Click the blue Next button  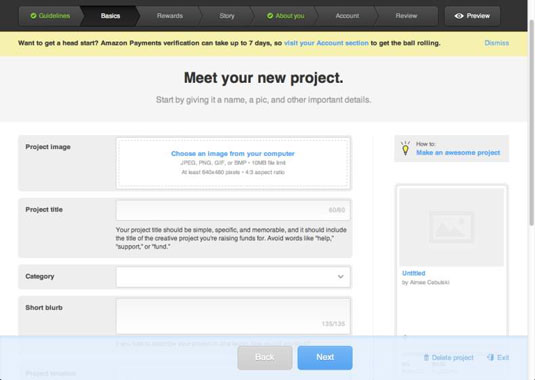click(x=325, y=357)
